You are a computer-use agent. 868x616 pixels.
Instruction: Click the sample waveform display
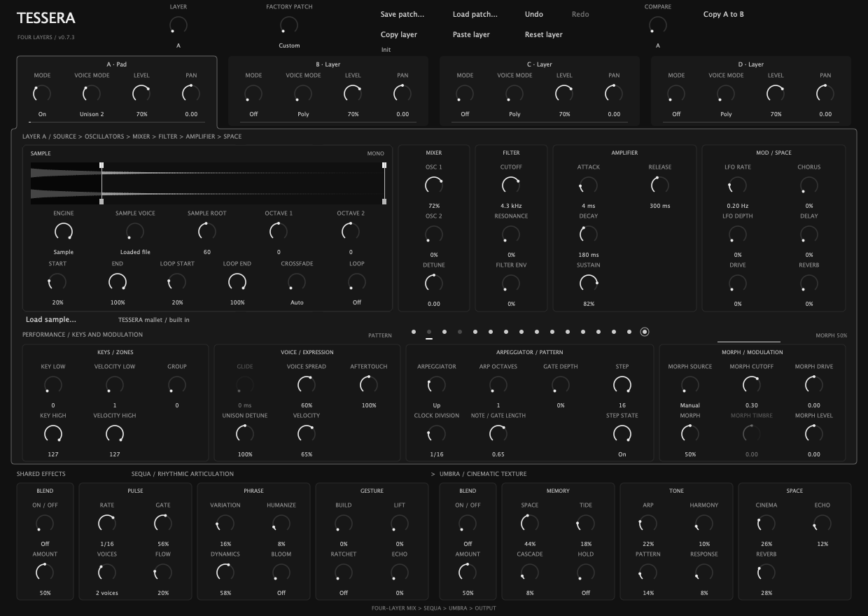209,183
